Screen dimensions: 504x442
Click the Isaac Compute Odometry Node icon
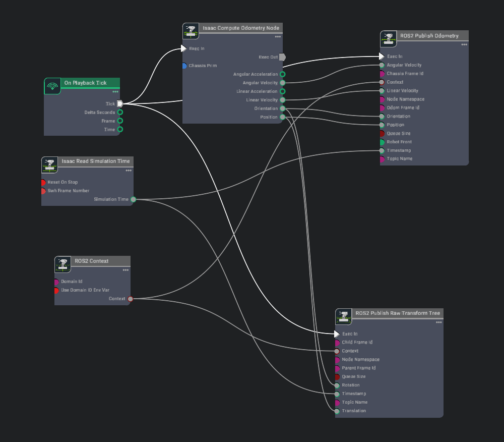(x=191, y=31)
